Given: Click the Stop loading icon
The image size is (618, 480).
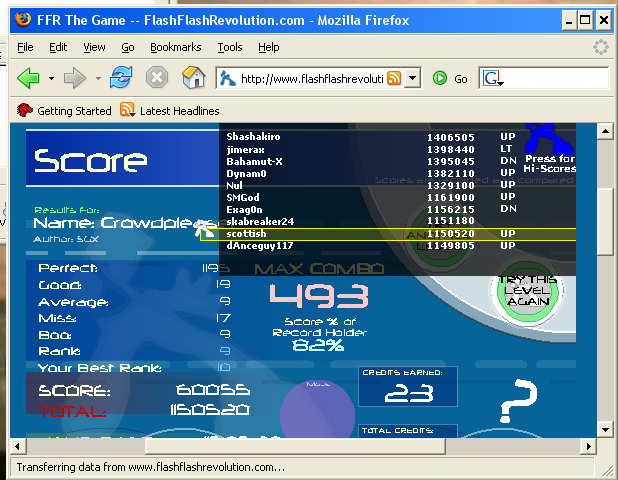Looking at the screenshot, I should (x=157, y=78).
